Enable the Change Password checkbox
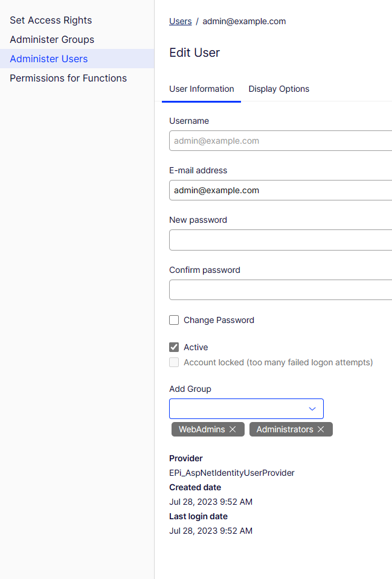Viewport: 392px width, 579px height. tap(174, 320)
